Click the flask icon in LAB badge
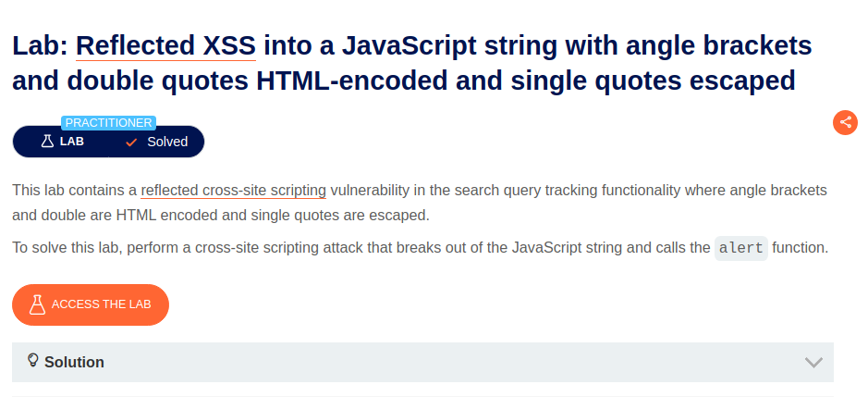Image resolution: width=868 pixels, height=397 pixels. coord(48,142)
